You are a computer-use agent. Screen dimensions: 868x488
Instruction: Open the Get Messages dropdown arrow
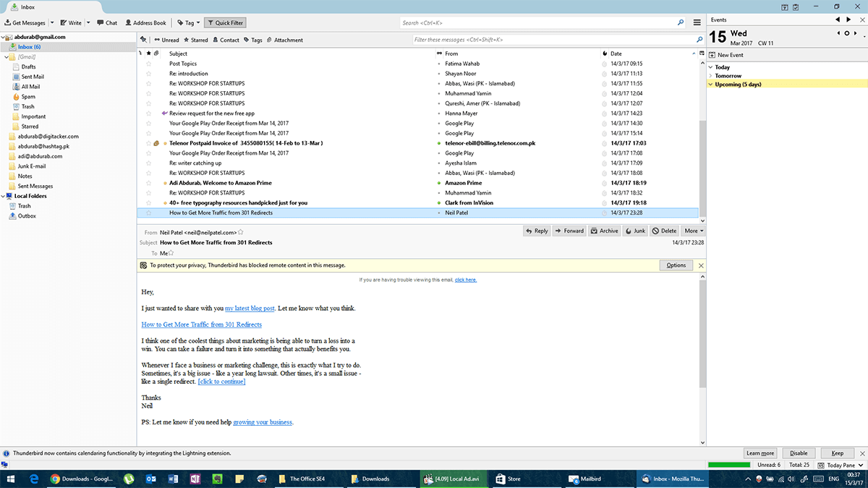pos(52,22)
